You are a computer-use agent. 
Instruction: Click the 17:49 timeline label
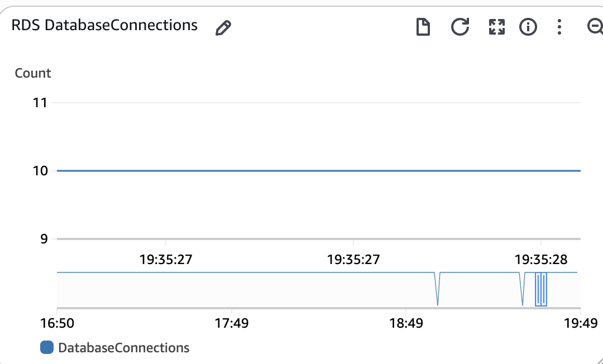coord(232,323)
